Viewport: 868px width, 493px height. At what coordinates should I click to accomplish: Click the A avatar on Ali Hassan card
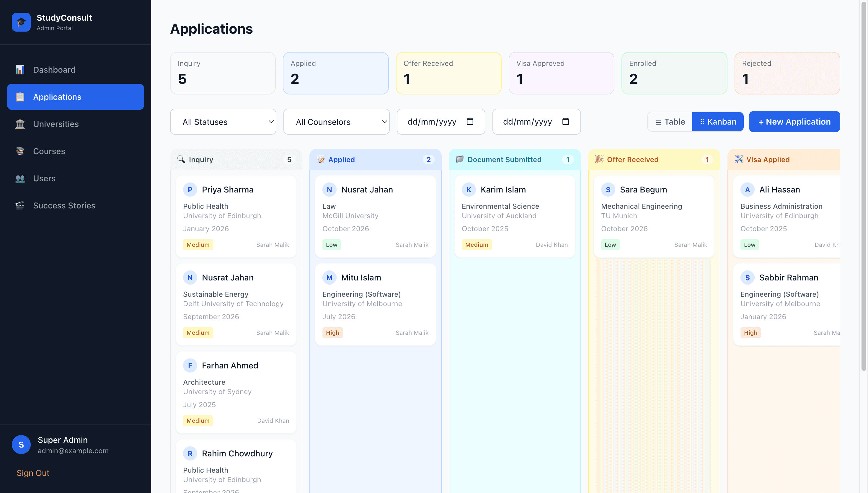coord(748,190)
